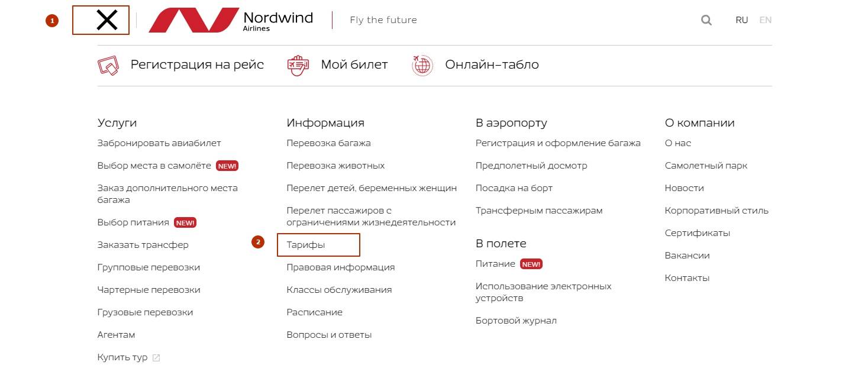Viewport: 868px width, 378px height.
Task: Close the menu with the X icon
Action: (107, 20)
